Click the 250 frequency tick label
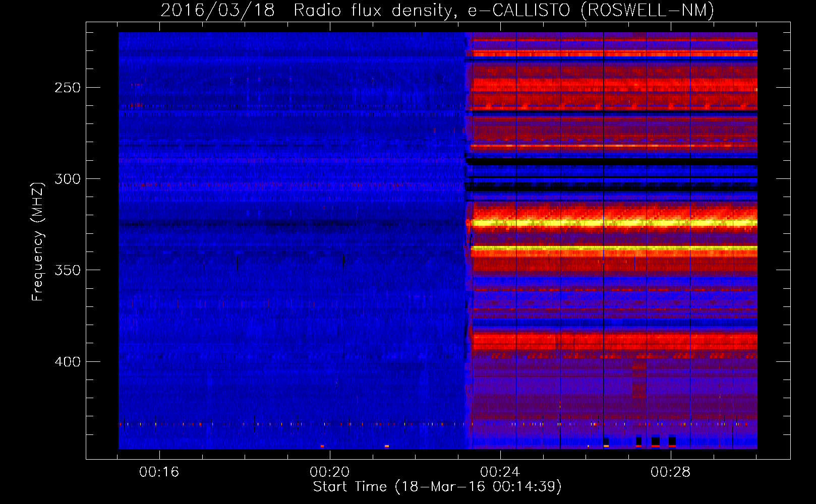The image size is (816, 504). coord(68,88)
